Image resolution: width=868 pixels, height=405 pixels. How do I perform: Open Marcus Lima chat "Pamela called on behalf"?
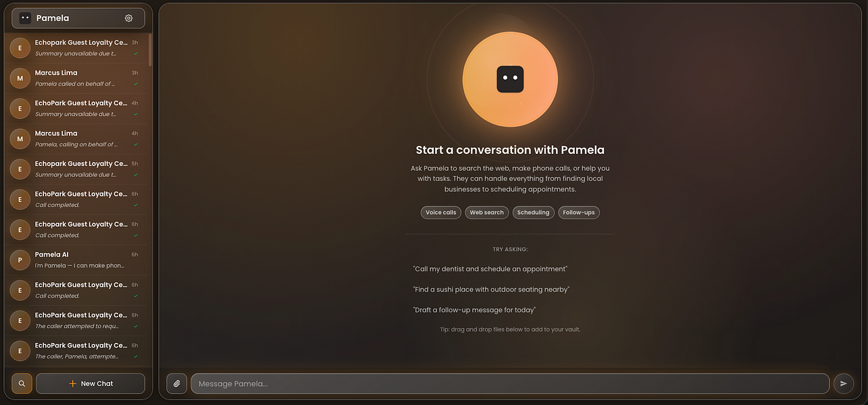[x=76, y=78]
